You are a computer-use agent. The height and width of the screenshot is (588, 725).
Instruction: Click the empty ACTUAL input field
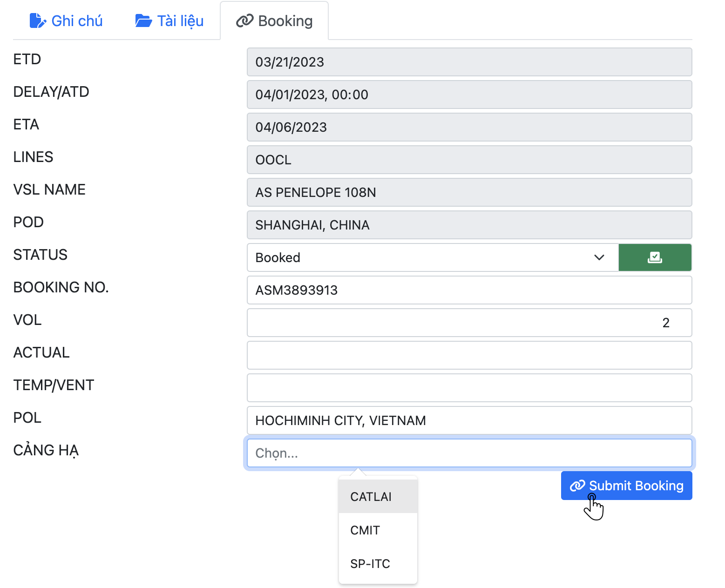pyautogui.click(x=469, y=355)
